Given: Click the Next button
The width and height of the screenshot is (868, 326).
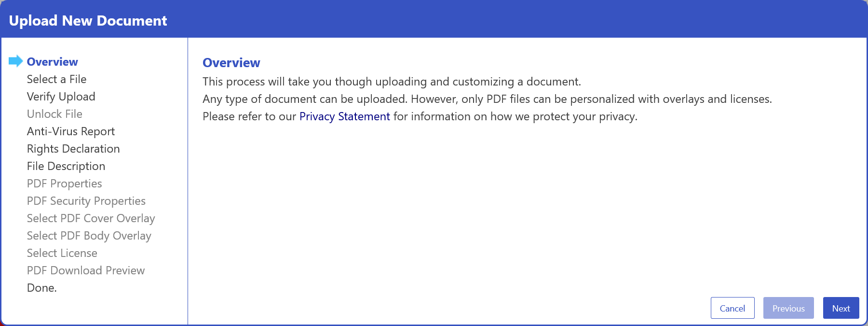Looking at the screenshot, I should pos(841,308).
